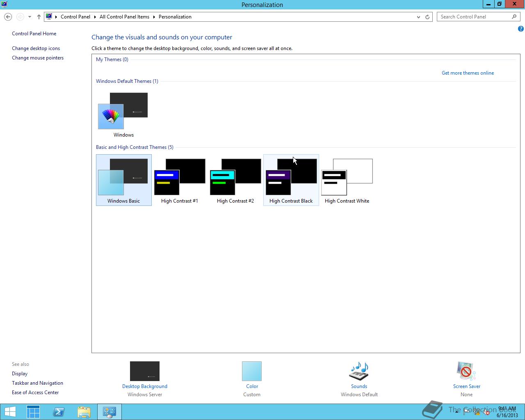Click the Desktop Background thumbnail icon
Viewport: 525px width, 420px height.
point(145,371)
